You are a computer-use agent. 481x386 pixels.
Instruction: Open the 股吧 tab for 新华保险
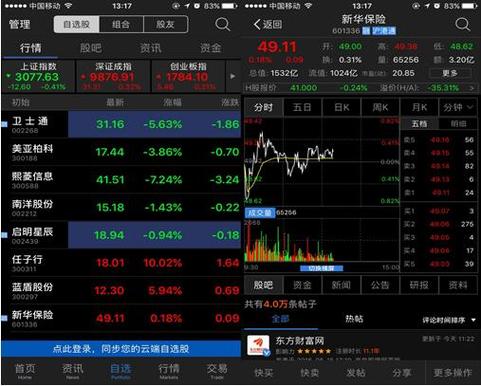263,285
